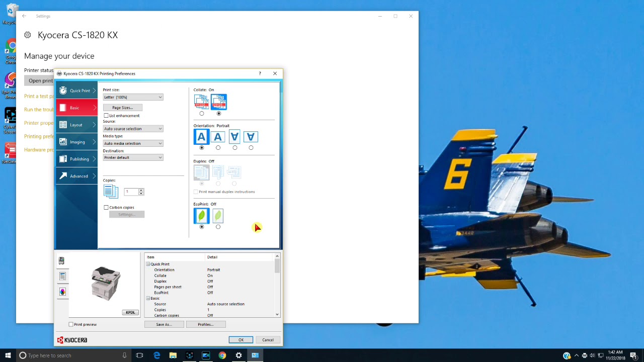This screenshot has height=362, width=644.
Task: Choose Portrait orientation icon
Action: [x=201, y=137]
